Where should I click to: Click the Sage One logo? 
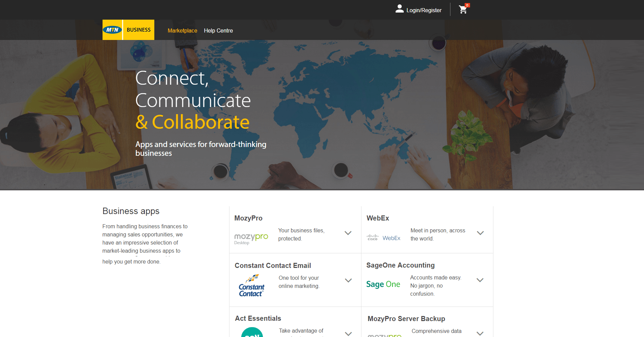click(383, 284)
